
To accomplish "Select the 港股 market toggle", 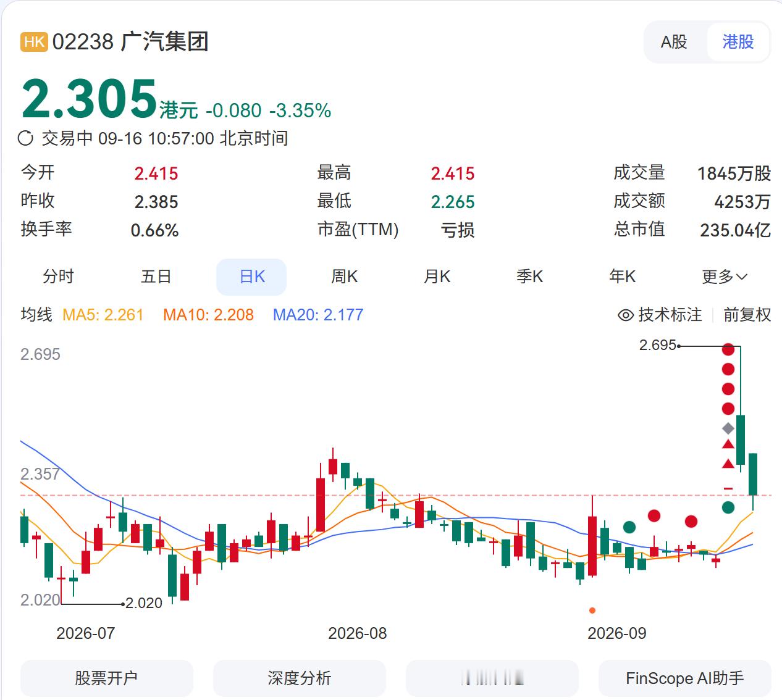I will tap(738, 42).
